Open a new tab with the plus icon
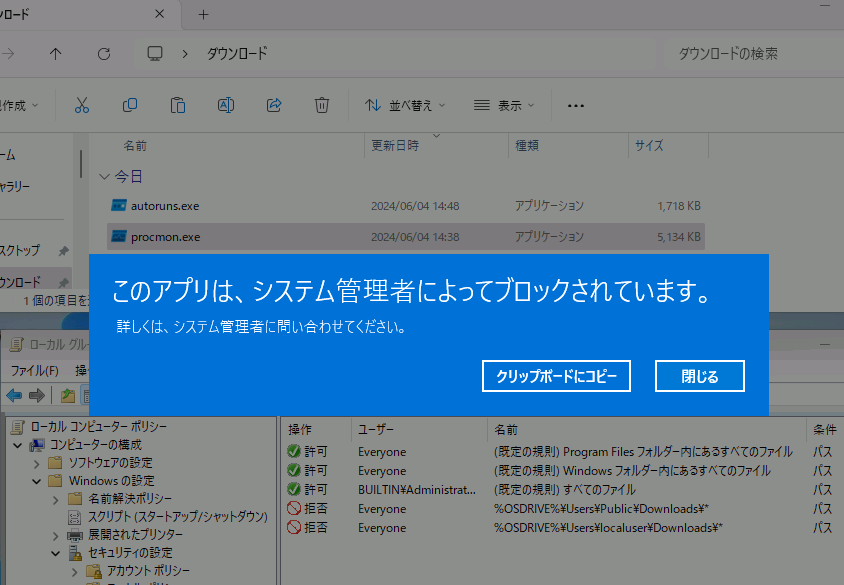This screenshot has height=585, width=844. pos(204,15)
